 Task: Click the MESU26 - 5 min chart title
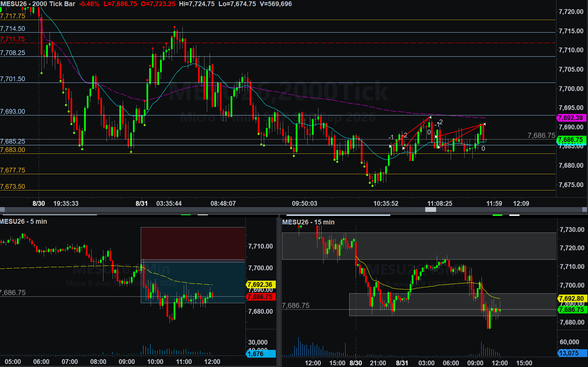(x=24, y=221)
